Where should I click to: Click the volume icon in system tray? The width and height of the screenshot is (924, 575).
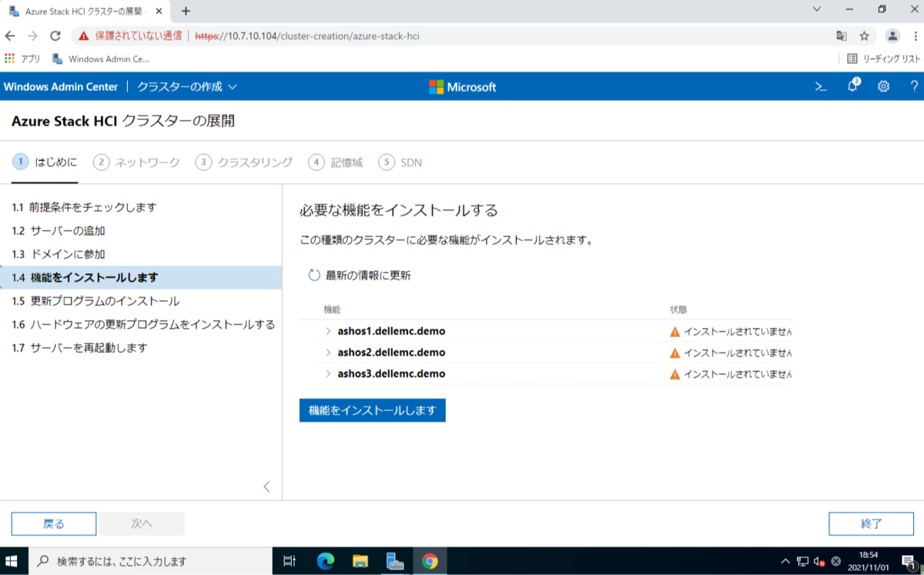coord(819,561)
